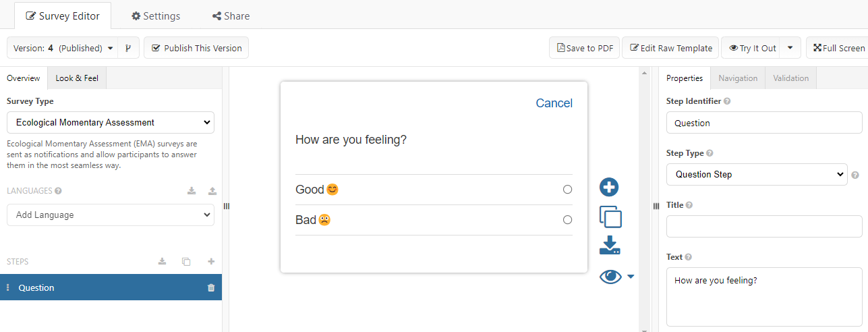Click the preview pane vertical scrollbar
868x332 pixels.
click(644, 202)
